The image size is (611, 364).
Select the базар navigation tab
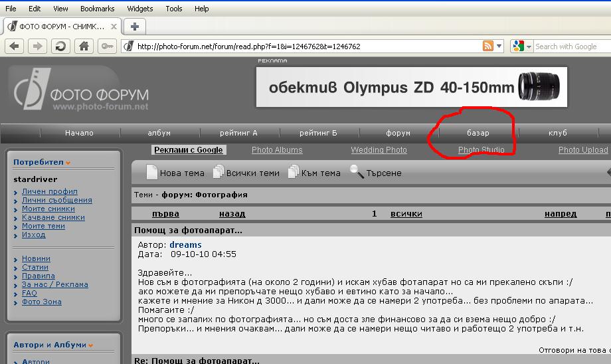point(478,133)
